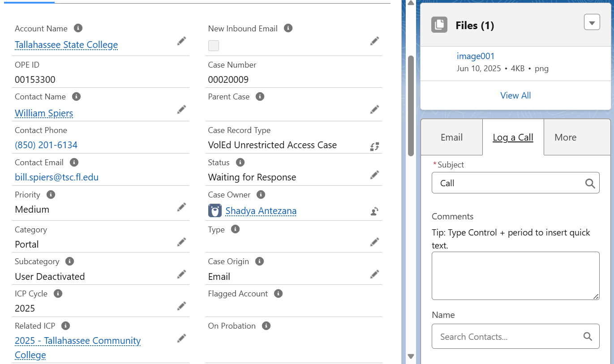Toggle the New Inbound Email checkbox

click(x=214, y=46)
